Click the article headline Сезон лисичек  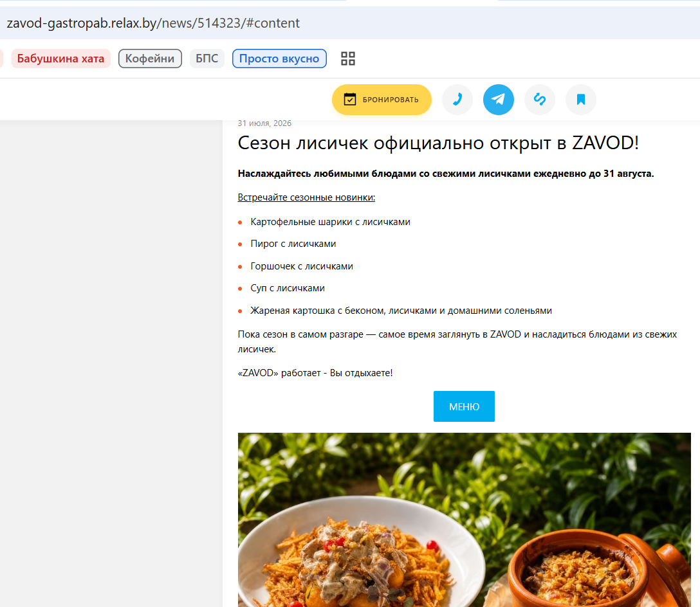(x=438, y=143)
